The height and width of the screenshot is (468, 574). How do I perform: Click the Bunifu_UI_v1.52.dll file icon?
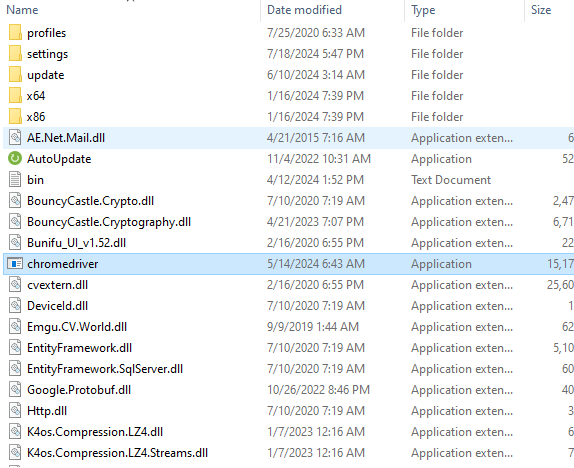15,243
